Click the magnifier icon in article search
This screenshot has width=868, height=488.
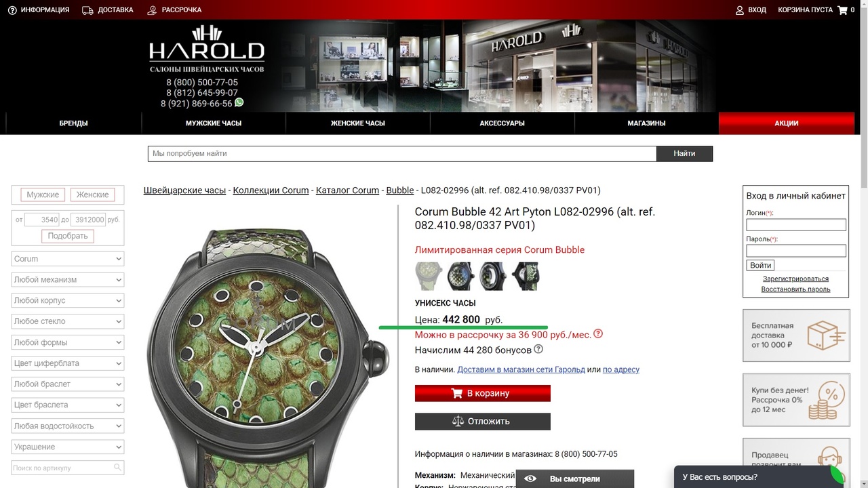pyautogui.click(x=117, y=468)
